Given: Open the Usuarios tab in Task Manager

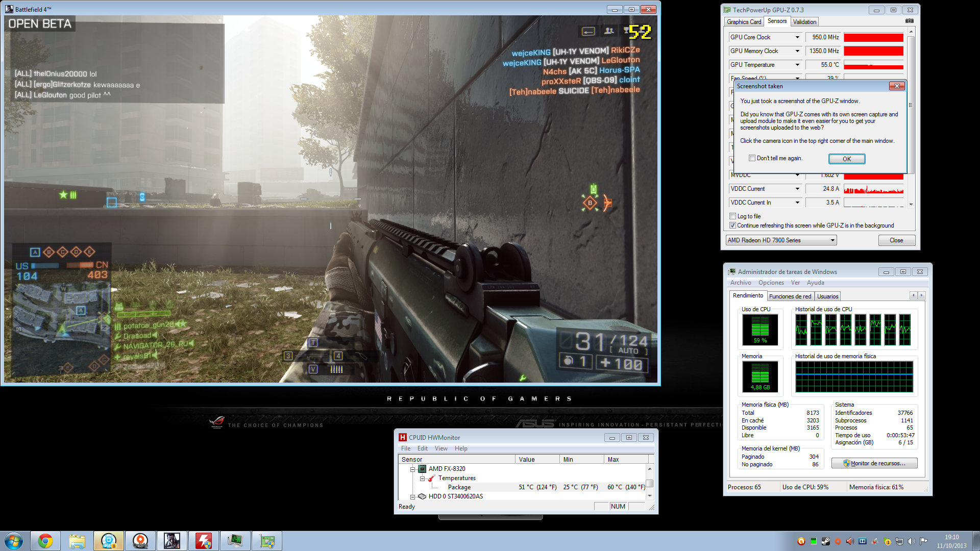Looking at the screenshot, I should [827, 296].
